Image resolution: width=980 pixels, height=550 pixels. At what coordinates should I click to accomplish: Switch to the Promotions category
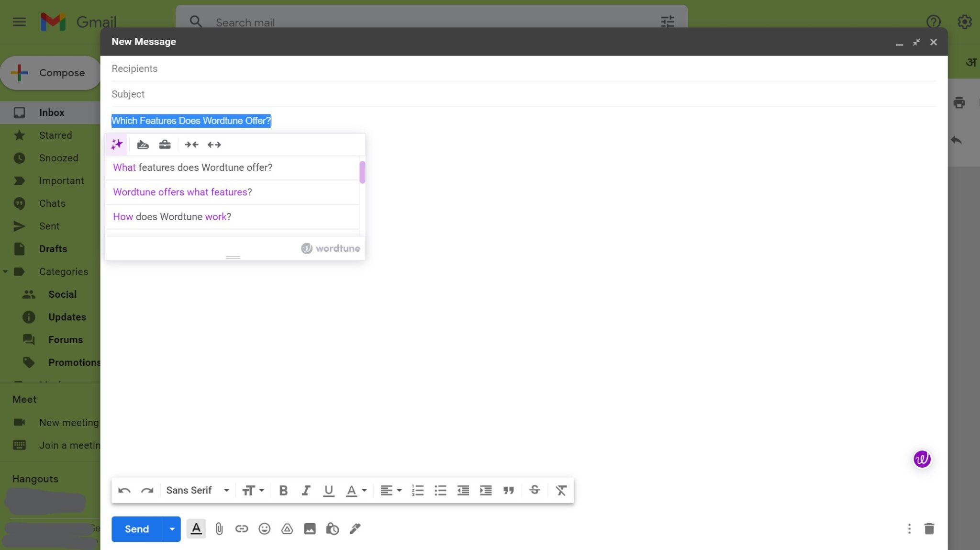74,362
